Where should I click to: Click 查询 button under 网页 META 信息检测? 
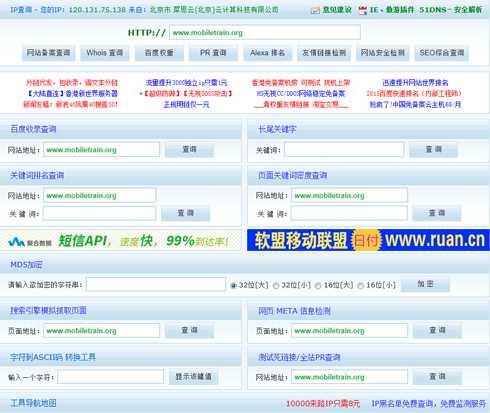click(x=437, y=330)
